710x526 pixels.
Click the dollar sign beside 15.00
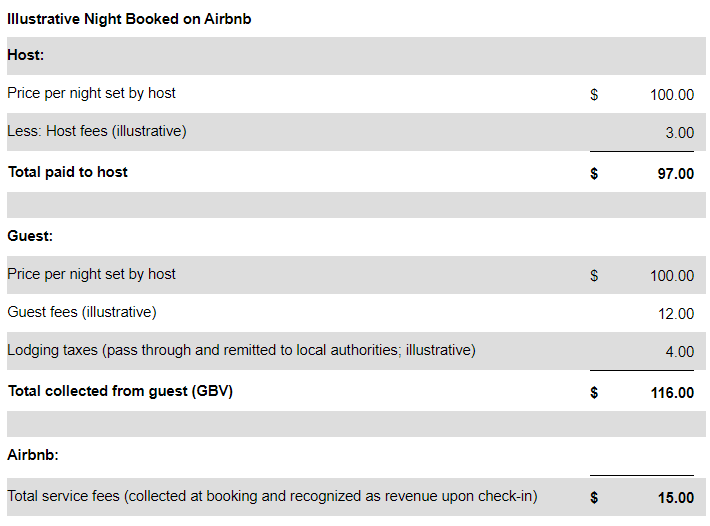594,497
